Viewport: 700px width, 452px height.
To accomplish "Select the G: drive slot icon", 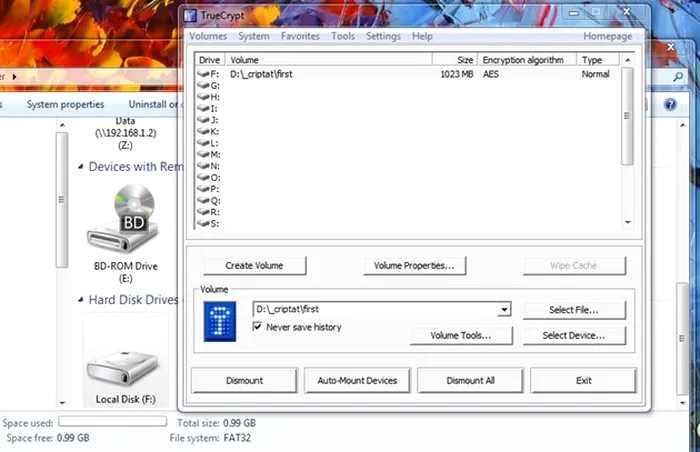I will pos(203,85).
